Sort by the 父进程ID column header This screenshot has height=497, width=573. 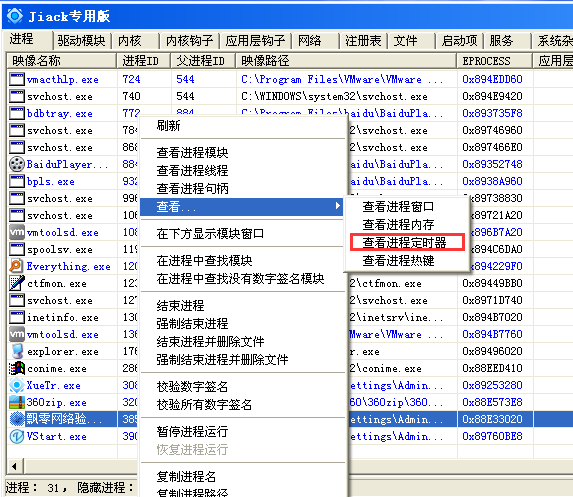[203, 61]
